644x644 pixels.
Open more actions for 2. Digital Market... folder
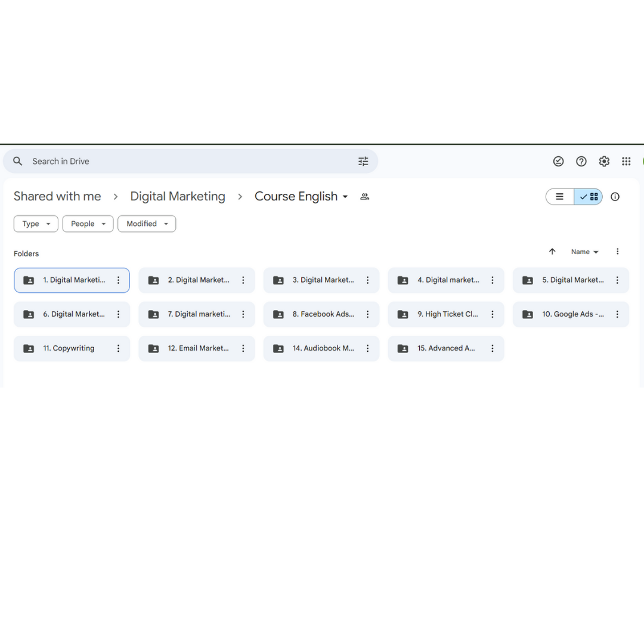pos(243,280)
